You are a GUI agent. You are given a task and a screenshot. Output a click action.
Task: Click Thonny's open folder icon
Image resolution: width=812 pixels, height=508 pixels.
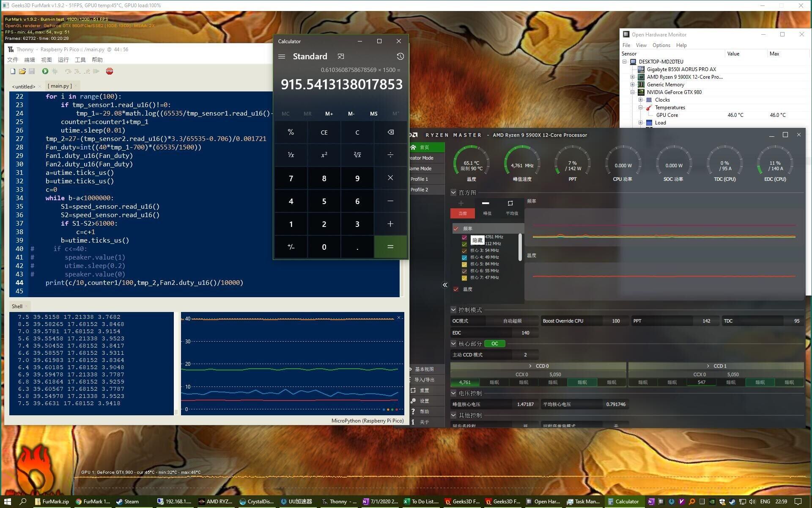click(x=22, y=71)
